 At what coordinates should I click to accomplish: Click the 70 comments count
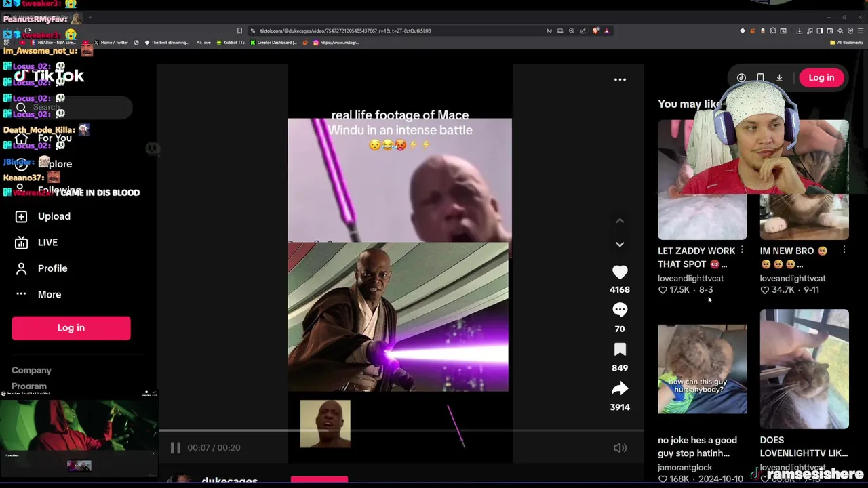620,329
